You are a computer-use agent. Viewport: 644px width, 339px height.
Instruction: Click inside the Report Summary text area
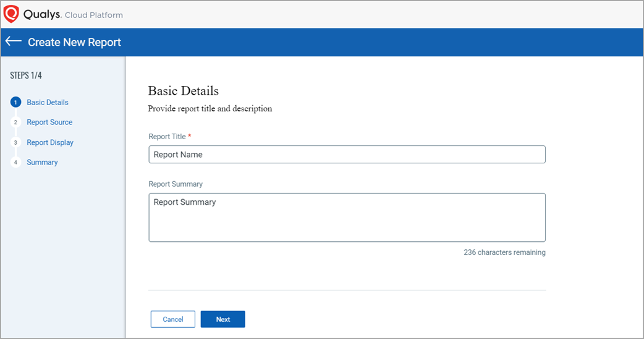tap(347, 217)
